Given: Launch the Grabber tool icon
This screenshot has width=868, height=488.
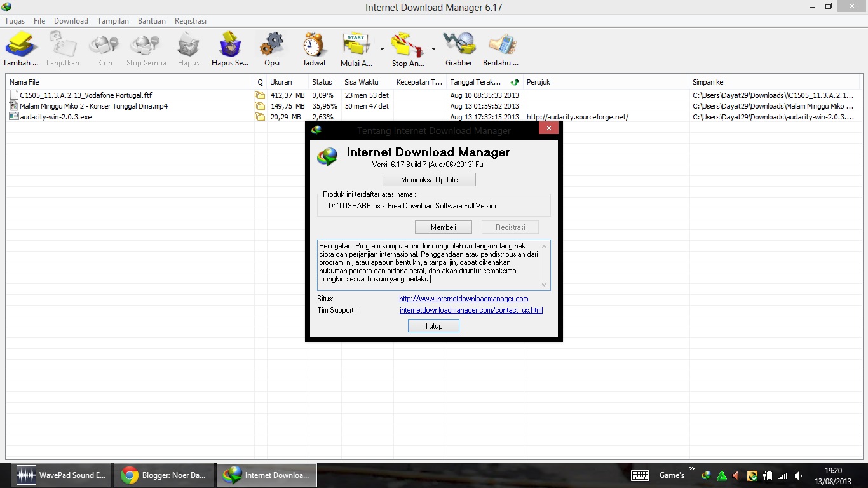Looking at the screenshot, I should 459,45.
